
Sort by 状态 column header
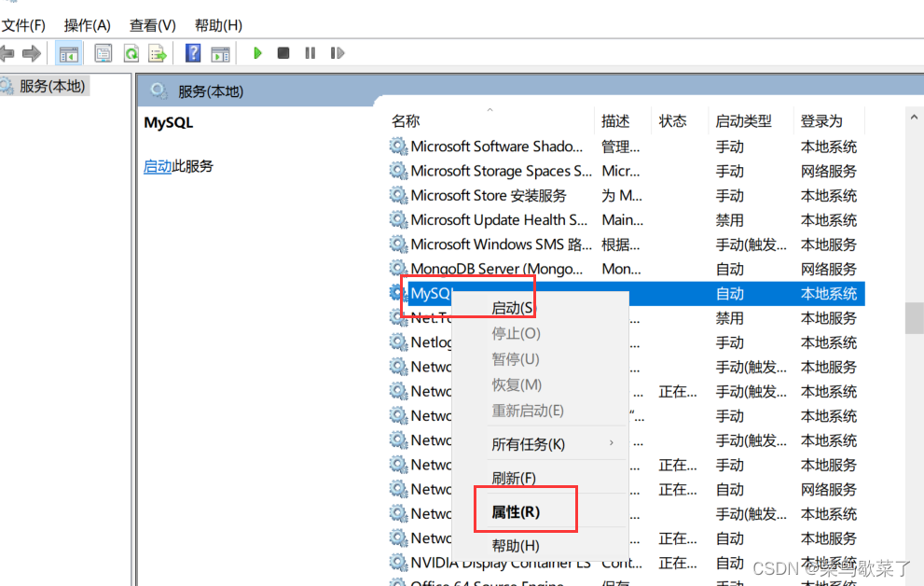(x=673, y=121)
